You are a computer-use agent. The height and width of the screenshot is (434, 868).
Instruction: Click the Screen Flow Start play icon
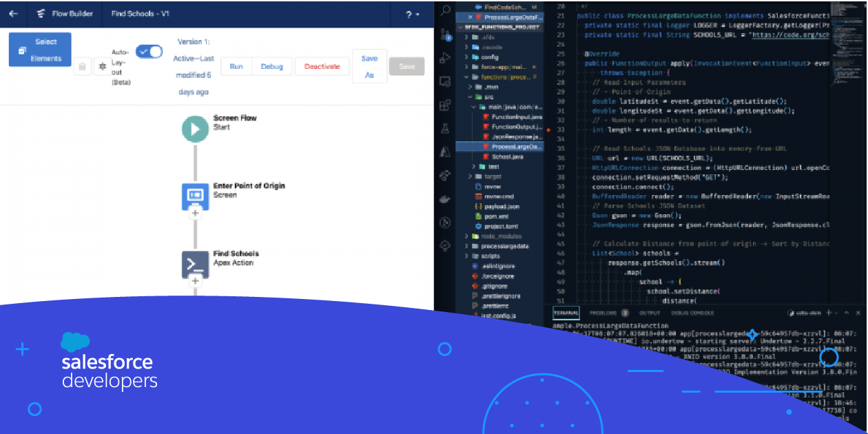pyautogui.click(x=195, y=129)
